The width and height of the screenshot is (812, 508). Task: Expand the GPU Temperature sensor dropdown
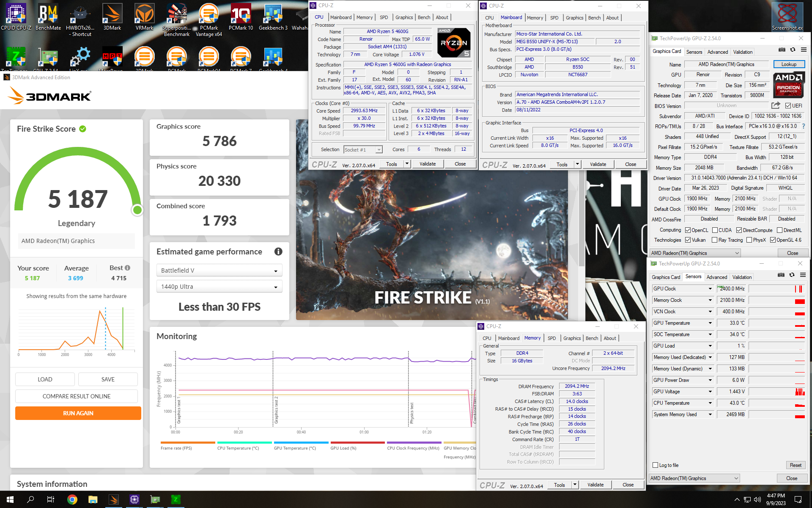coord(710,323)
